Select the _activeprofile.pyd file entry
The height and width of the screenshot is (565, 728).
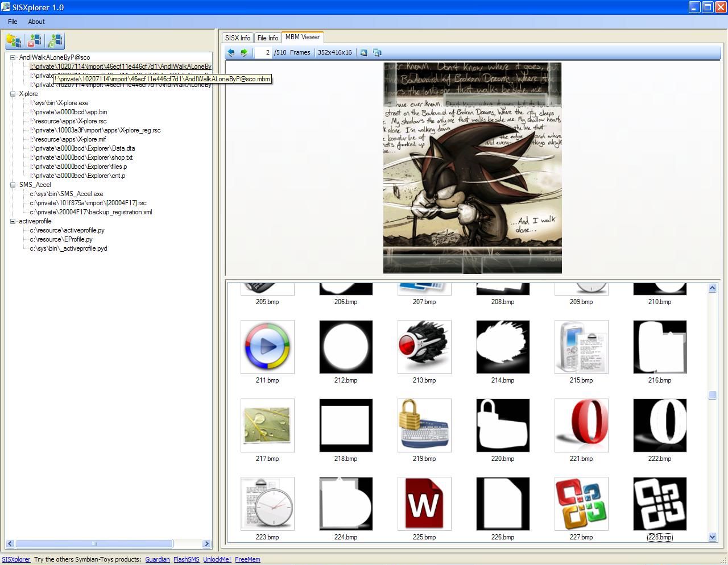click(68, 248)
